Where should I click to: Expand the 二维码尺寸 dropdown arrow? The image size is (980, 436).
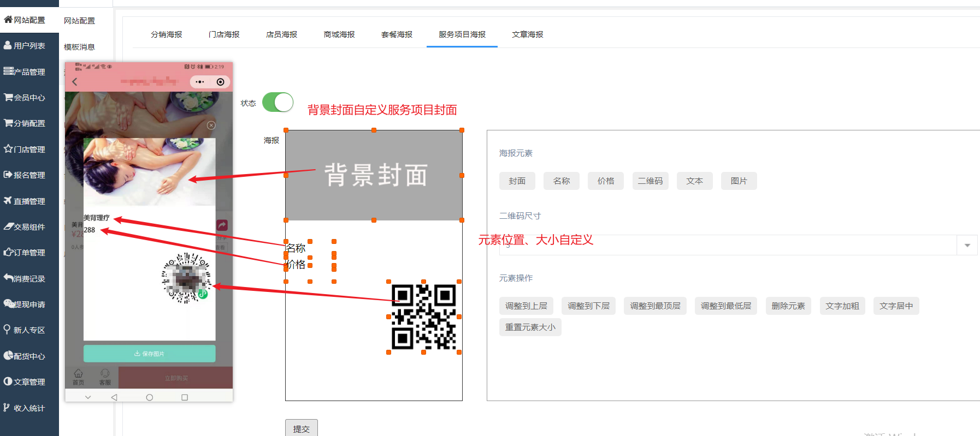tap(967, 245)
